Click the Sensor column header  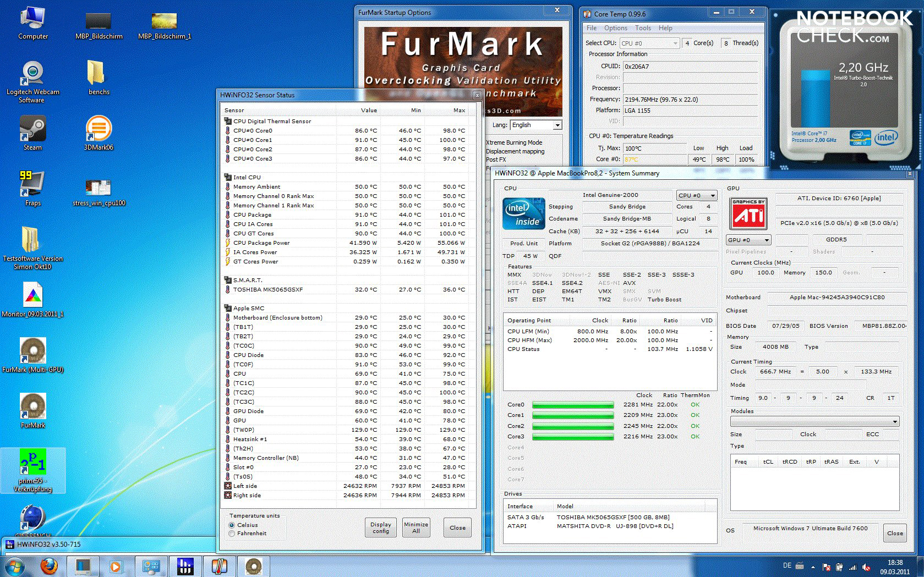pos(278,111)
